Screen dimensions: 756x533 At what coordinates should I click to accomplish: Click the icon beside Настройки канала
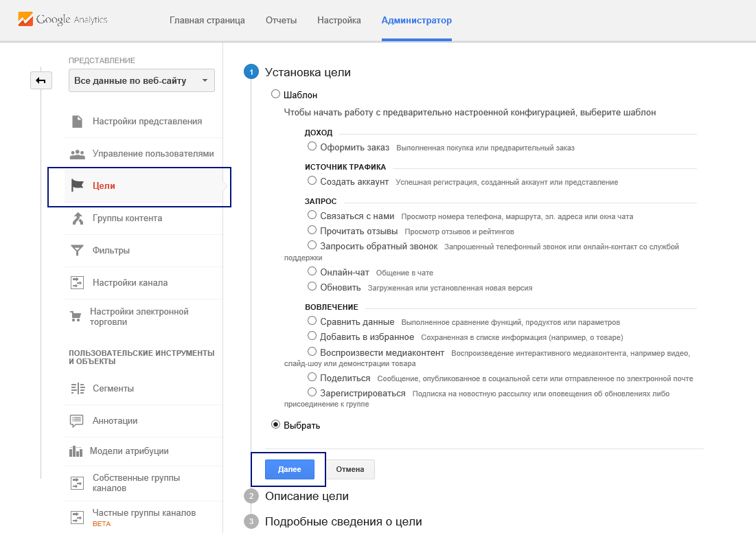click(x=77, y=283)
